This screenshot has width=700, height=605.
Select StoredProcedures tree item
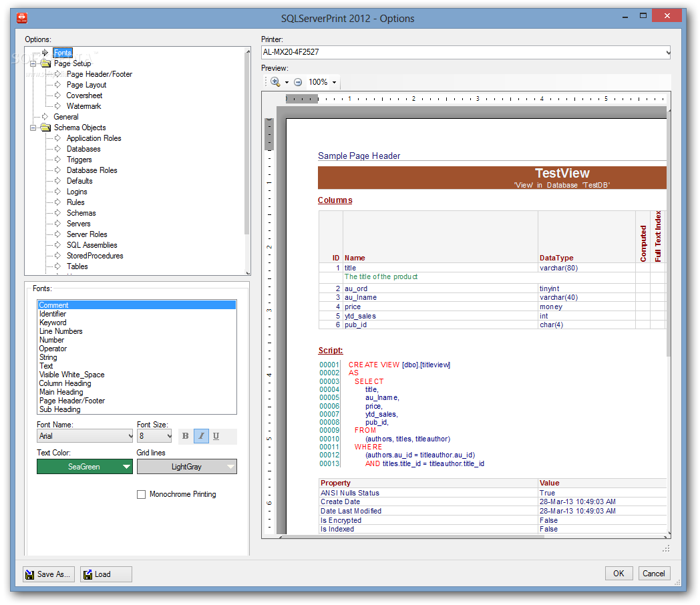pyautogui.click(x=95, y=256)
